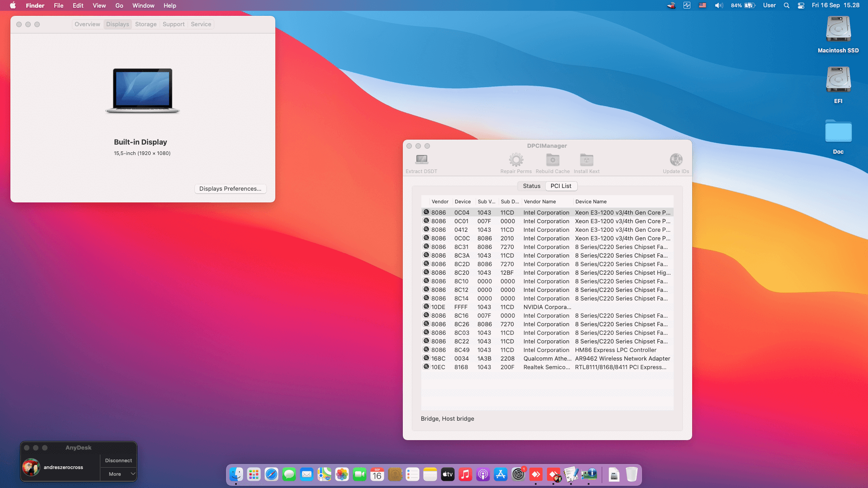
Task: Click lookup icon beside NVIDIA row
Action: tap(426, 307)
